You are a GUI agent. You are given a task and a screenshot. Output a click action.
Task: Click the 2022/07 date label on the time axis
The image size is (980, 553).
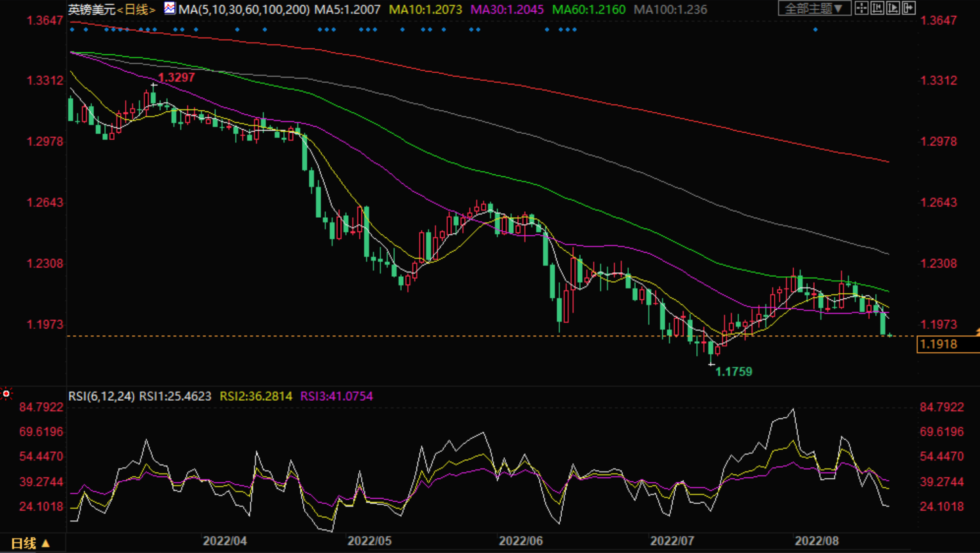click(x=672, y=541)
